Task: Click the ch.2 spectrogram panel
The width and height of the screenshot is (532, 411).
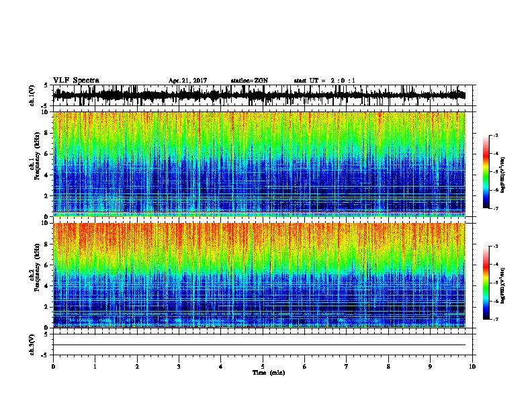Action: [259, 275]
